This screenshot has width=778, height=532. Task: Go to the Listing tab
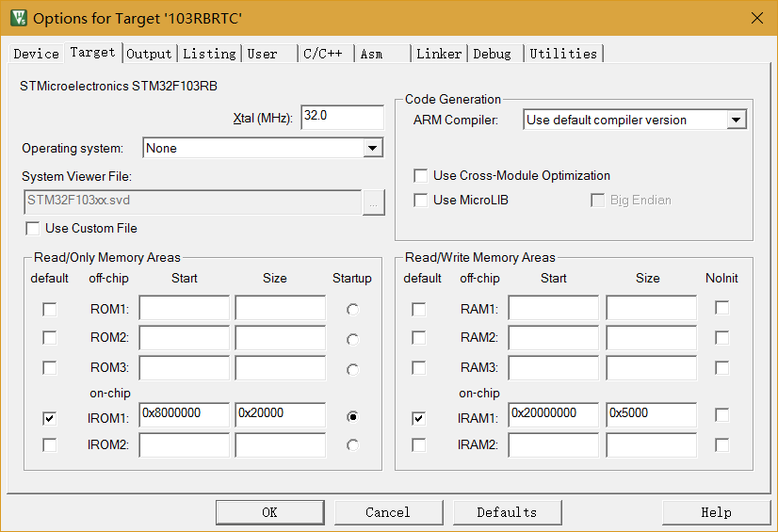[209, 54]
